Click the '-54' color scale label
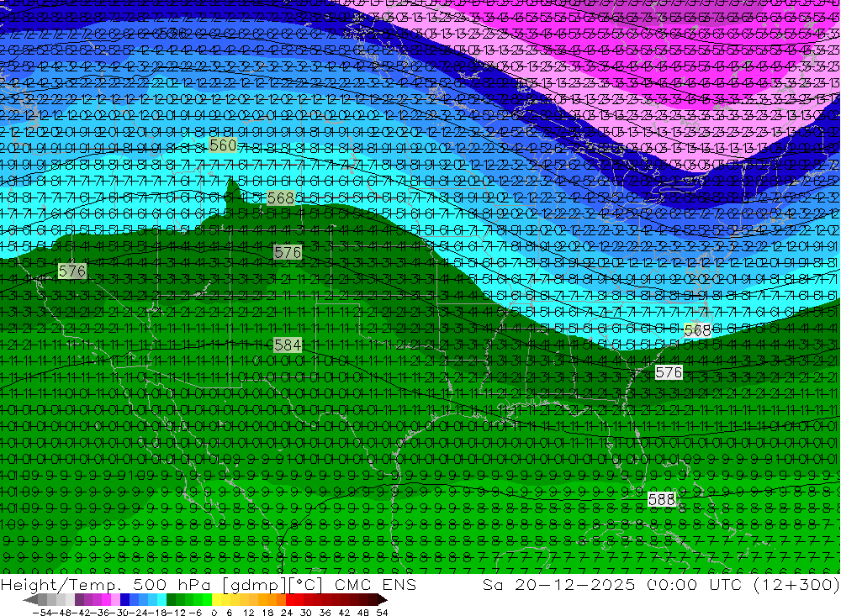 (x=42, y=613)
